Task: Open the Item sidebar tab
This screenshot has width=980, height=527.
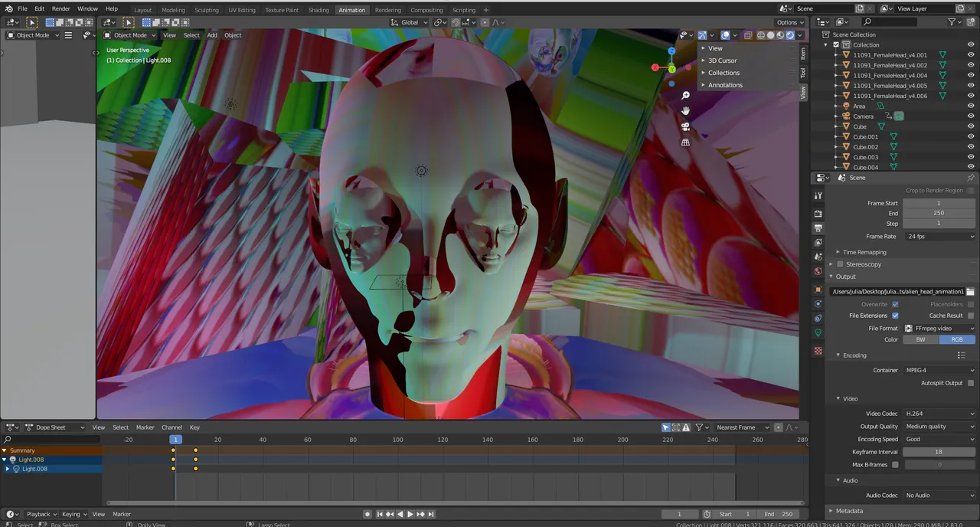Action: (x=803, y=53)
